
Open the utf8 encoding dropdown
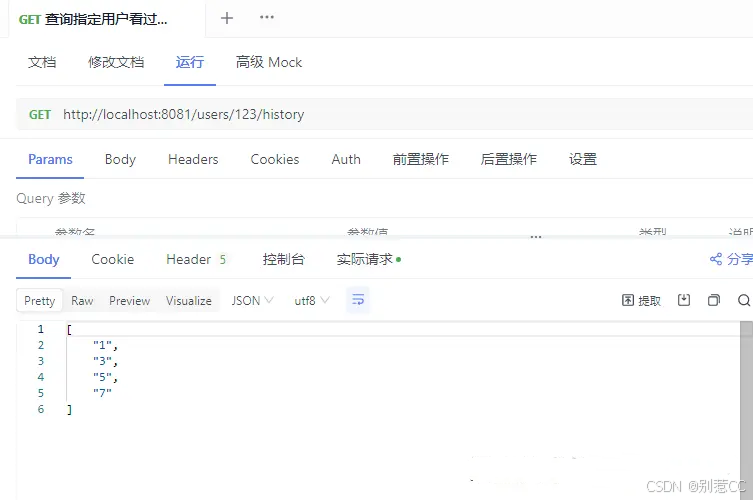pyautogui.click(x=312, y=301)
